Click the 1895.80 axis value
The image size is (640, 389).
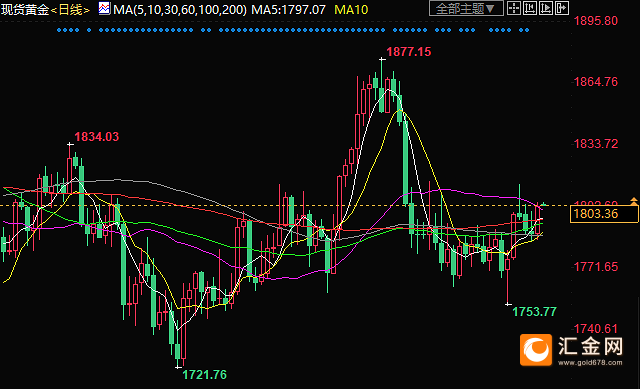coord(596,21)
